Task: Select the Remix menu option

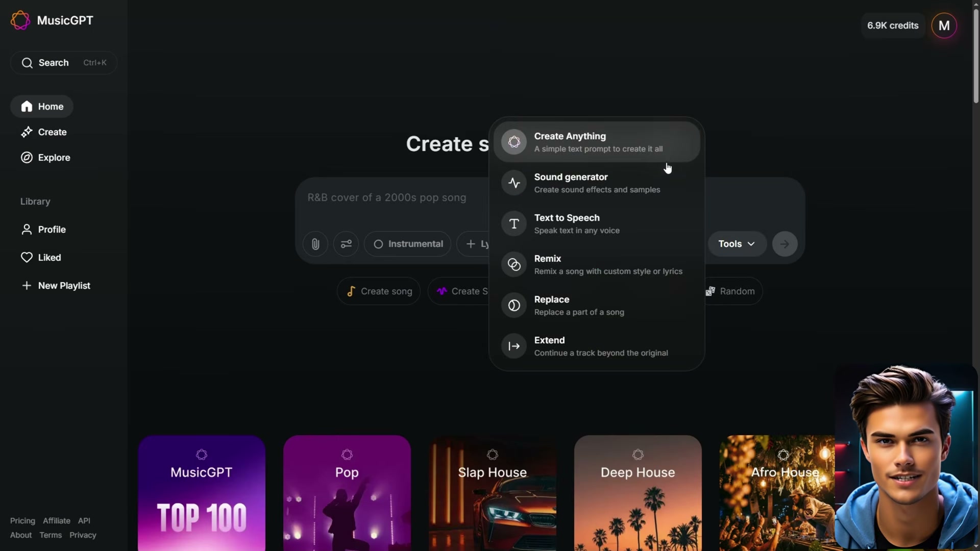Action: click(x=597, y=264)
